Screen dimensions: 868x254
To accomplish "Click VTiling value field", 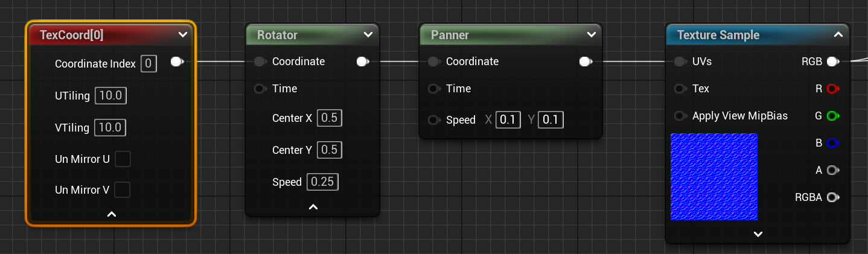I will pos(110,128).
